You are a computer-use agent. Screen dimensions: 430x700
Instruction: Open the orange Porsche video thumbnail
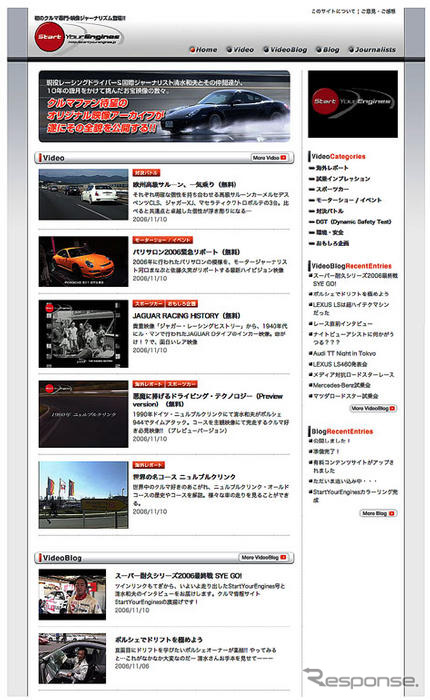click(x=83, y=262)
